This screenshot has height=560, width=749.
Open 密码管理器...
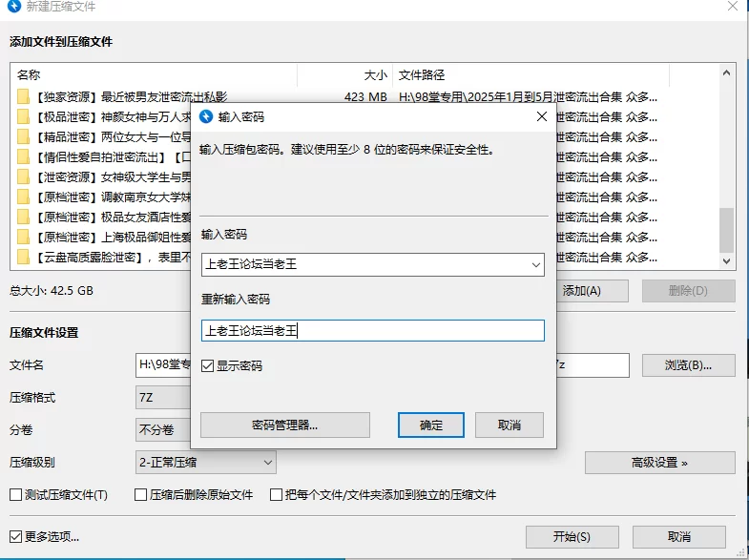click(x=285, y=425)
